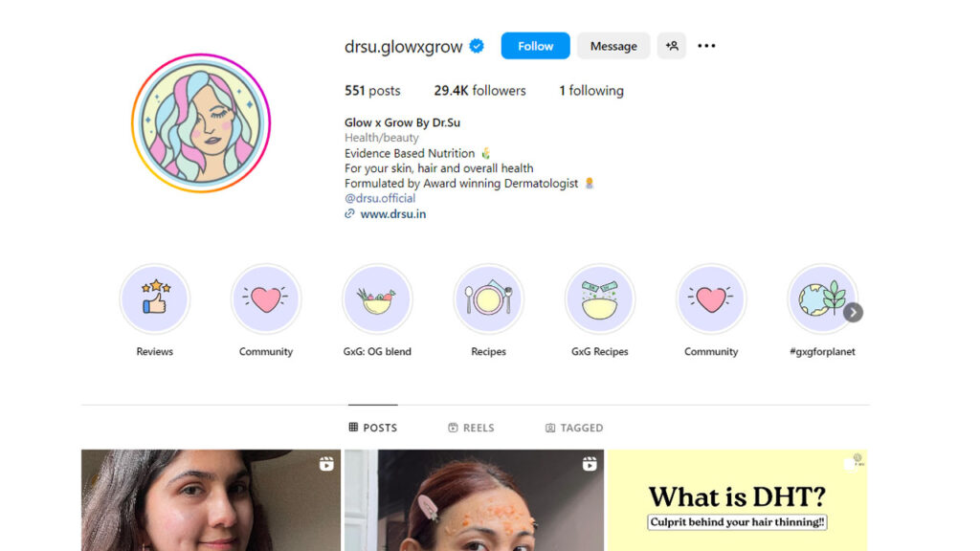Switch to the Reels tab
This screenshot has height=551, width=980.
(471, 428)
